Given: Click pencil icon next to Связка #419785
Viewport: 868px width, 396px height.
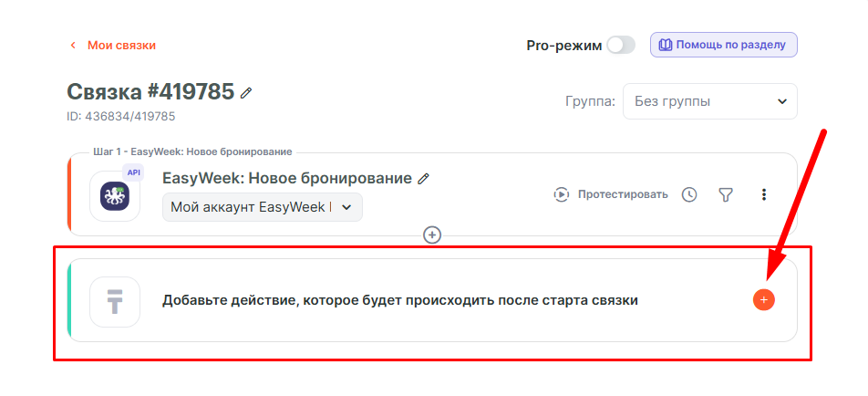Looking at the screenshot, I should coord(246,92).
